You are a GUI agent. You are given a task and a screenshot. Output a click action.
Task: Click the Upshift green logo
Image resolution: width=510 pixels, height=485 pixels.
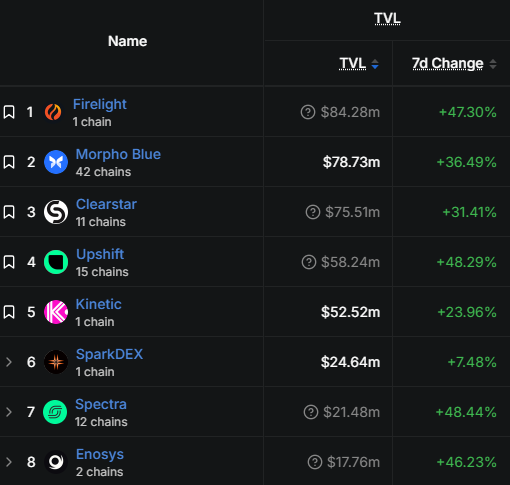pyautogui.click(x=56, y=262)
